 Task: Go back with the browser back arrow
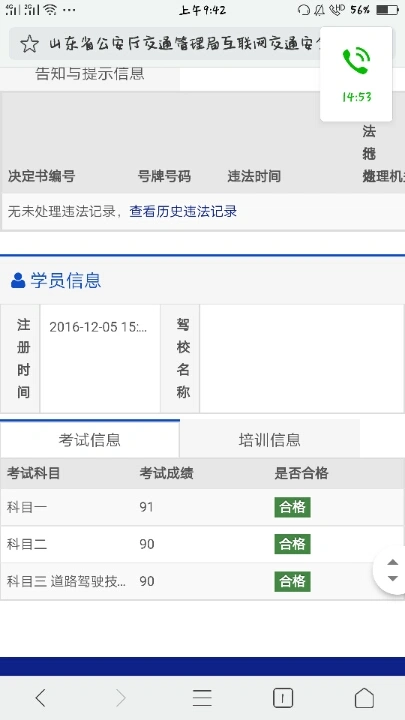pyautogui.click(x=41, y=698)
